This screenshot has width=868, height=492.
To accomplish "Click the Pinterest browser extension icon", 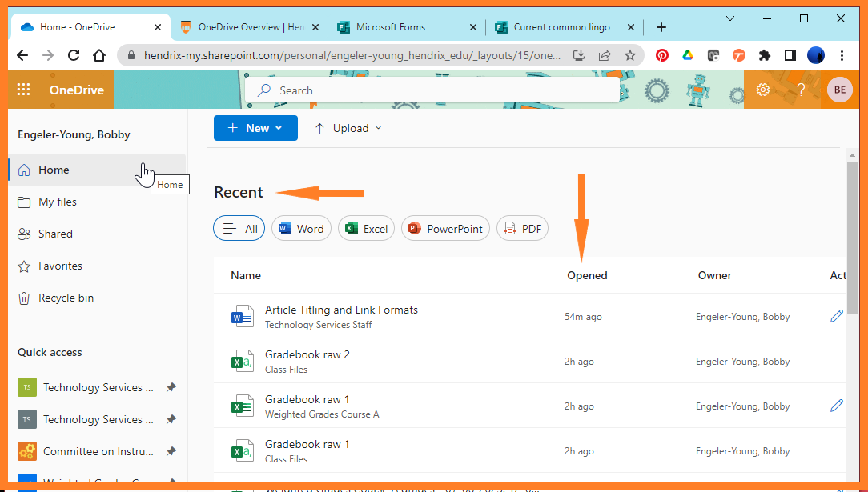I will [x=661, y=55].
